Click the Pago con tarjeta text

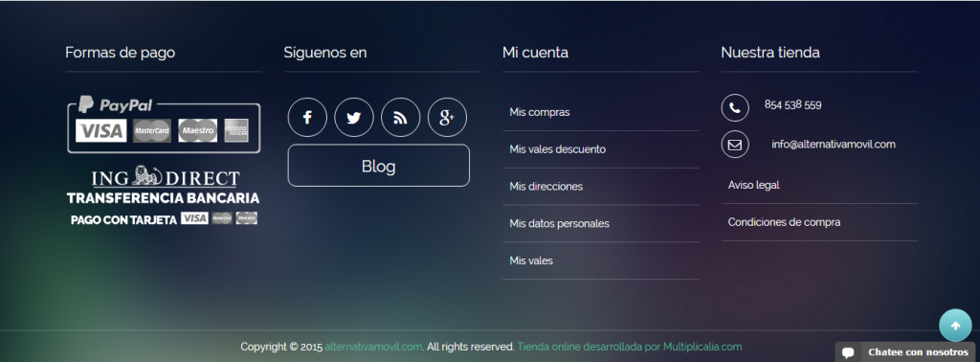click(x=123, y=219)
